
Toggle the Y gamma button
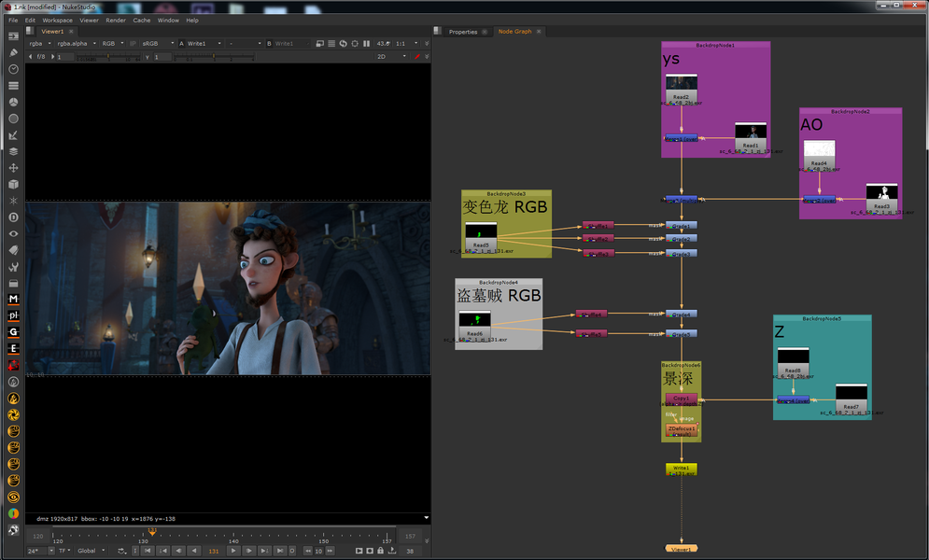point(147,57)
